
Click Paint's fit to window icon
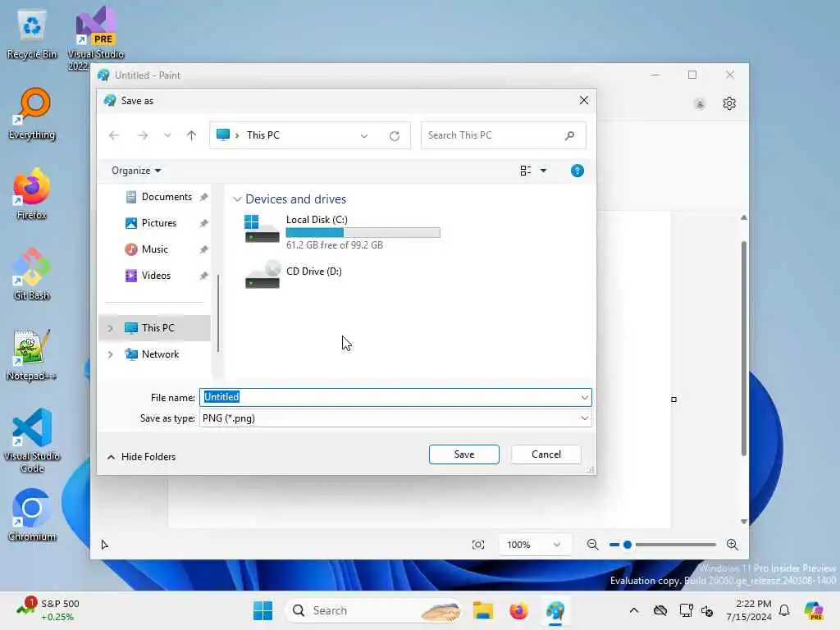click(x=478, y=545)
